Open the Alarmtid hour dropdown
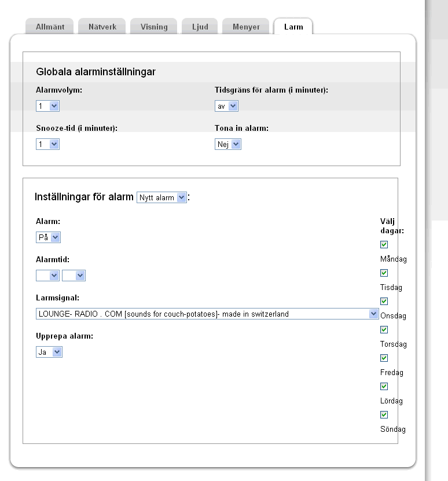Screen dimensions: 448x481 pyautogui.click(x=48, y=276)
